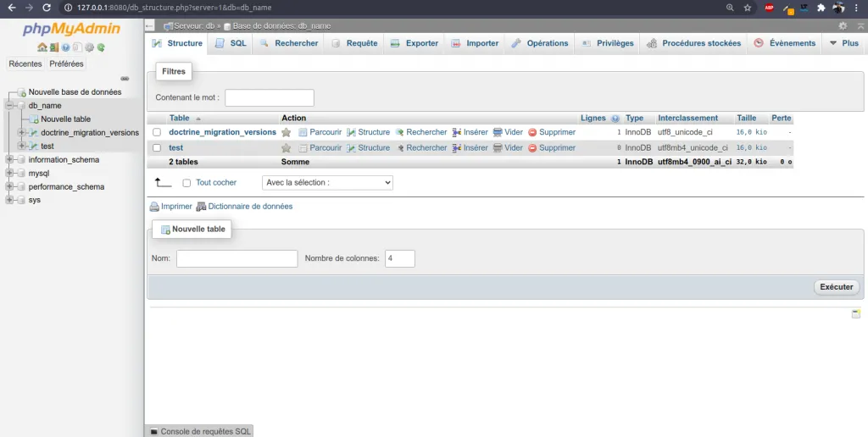Click the 'Contenant le mot' filter field
Image resolution: width=868 pixels, height=437 pixels.
(x=269, y=98)
